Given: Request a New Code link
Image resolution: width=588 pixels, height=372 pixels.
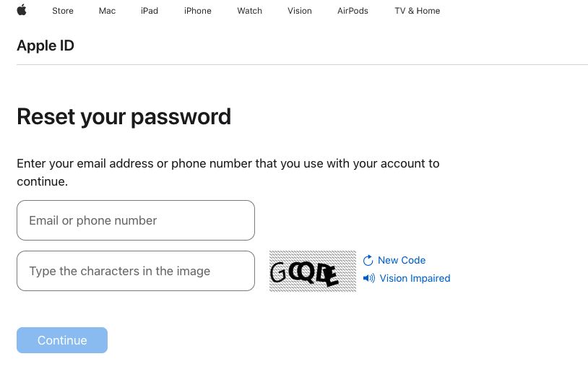Looking at the screenshot, I should click(x=402, y=260).
